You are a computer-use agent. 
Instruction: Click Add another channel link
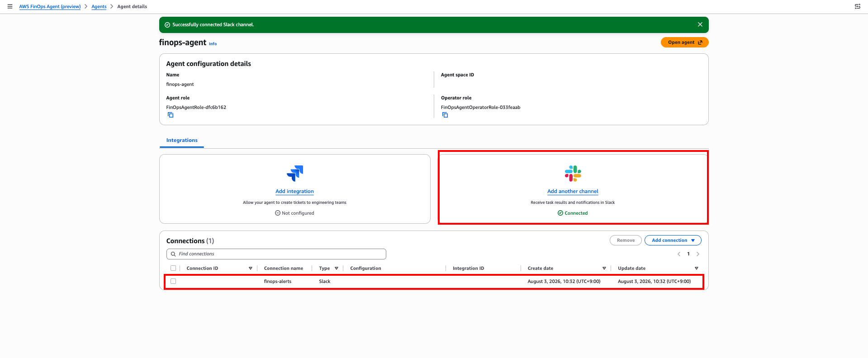point(573,192)
